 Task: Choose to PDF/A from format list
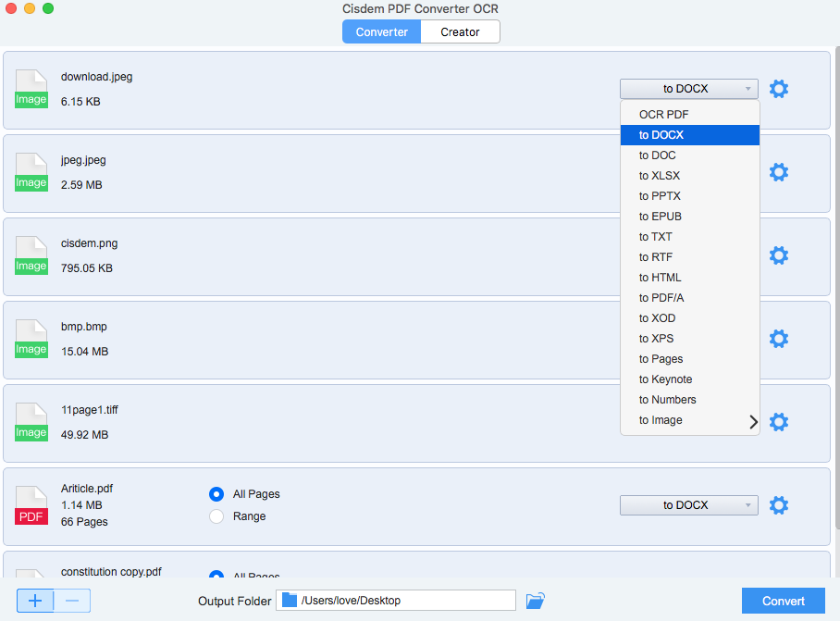pos(690,298)
